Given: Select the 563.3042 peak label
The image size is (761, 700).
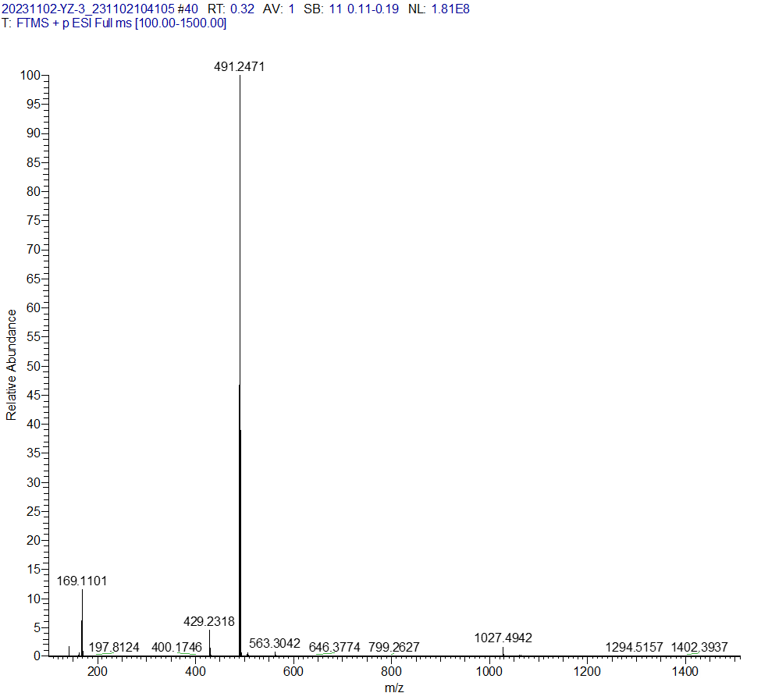Looking at the screenshot, I should pos(275,643).
